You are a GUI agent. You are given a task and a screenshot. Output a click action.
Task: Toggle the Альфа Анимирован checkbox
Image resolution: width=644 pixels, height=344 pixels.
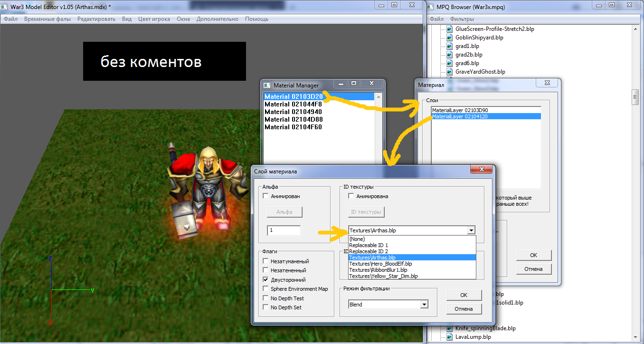coord(265,196)
